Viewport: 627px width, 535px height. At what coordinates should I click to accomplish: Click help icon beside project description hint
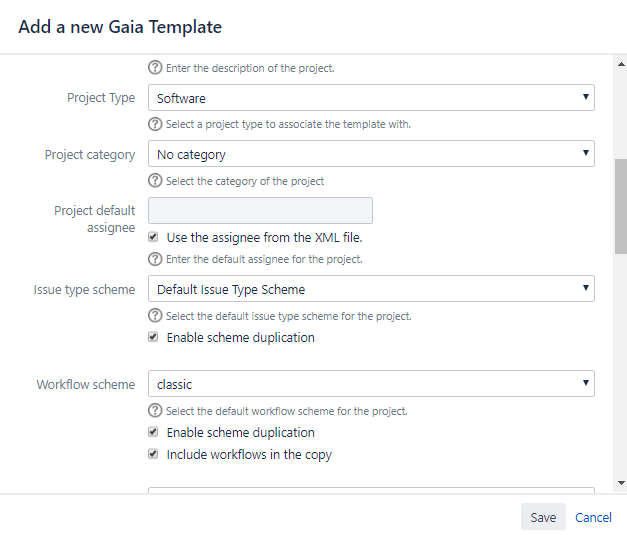pos(155,68)
